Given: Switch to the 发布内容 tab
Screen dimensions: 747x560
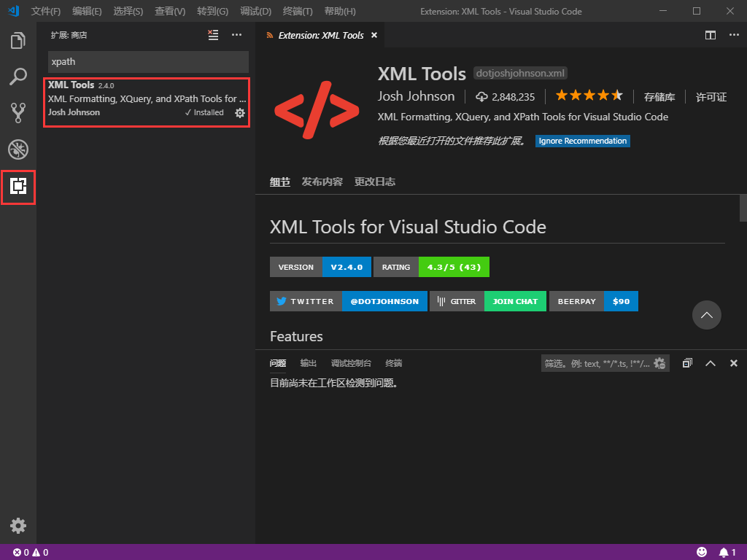Looking at the screenshot, I should [x=322, y=182].
